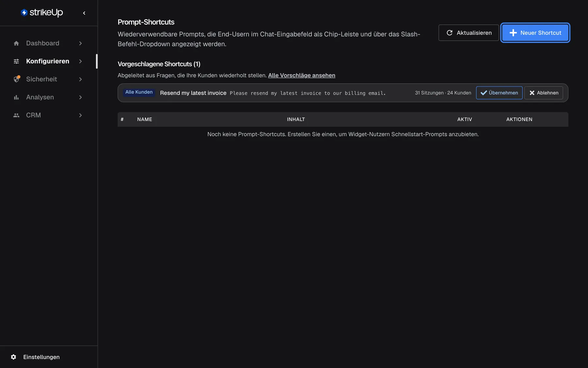Open Analysen in the sidebar
This screenshot has width=588, height=368.
click(48, 97)
